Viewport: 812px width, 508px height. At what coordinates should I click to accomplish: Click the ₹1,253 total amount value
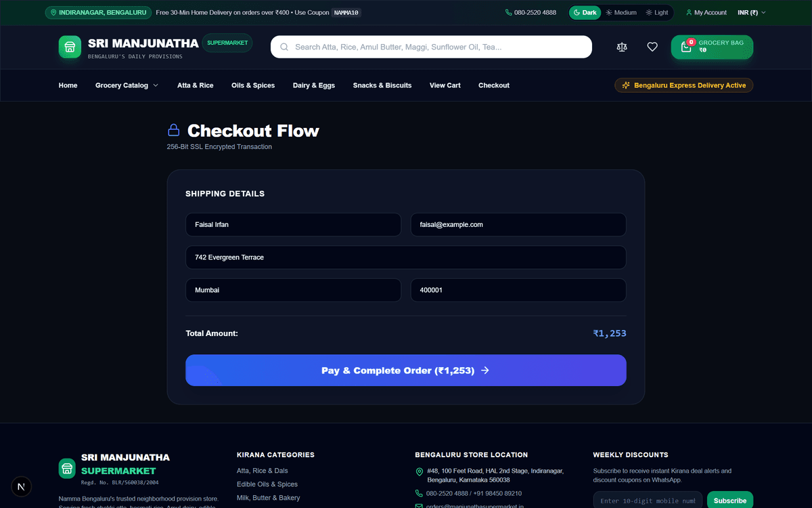pyautogui.click(x=610, y=333)
